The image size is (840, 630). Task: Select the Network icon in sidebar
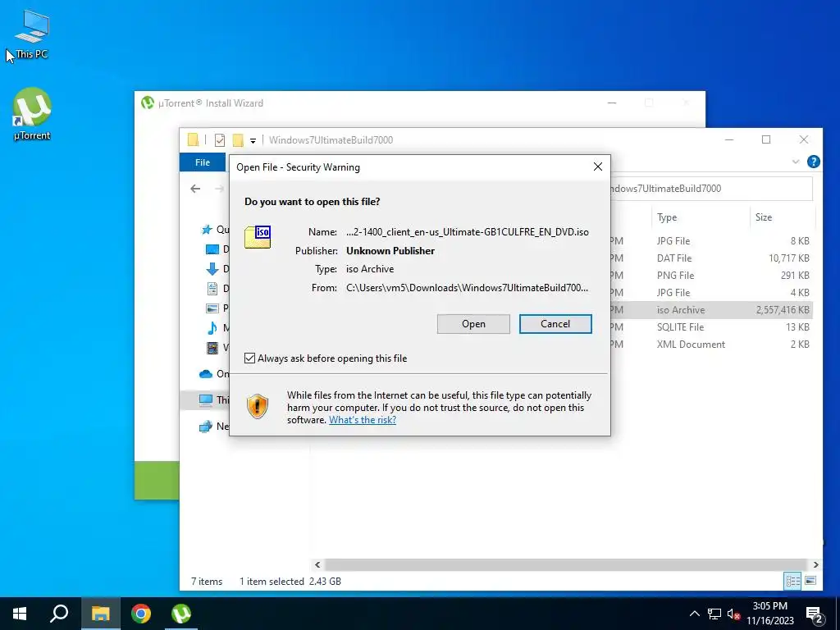click(206, 427)
